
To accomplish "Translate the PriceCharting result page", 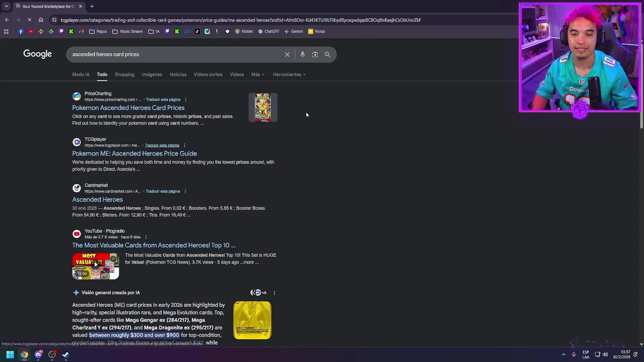I will click(x=163, y=100).
